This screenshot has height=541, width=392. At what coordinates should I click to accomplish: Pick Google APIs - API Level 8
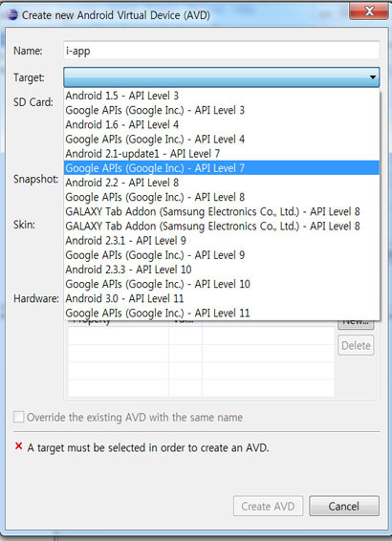pyautogui.click(x=222, y=197)
